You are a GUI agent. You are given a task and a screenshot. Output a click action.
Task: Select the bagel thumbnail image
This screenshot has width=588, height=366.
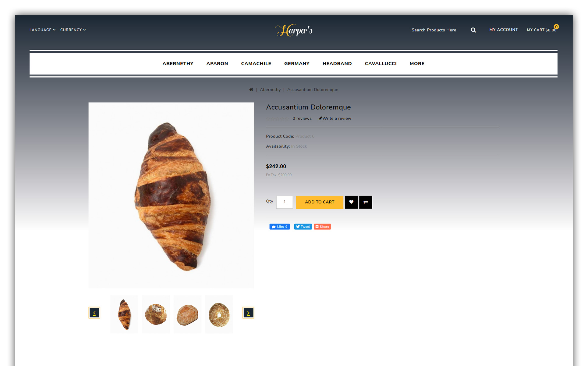(219, 314)
